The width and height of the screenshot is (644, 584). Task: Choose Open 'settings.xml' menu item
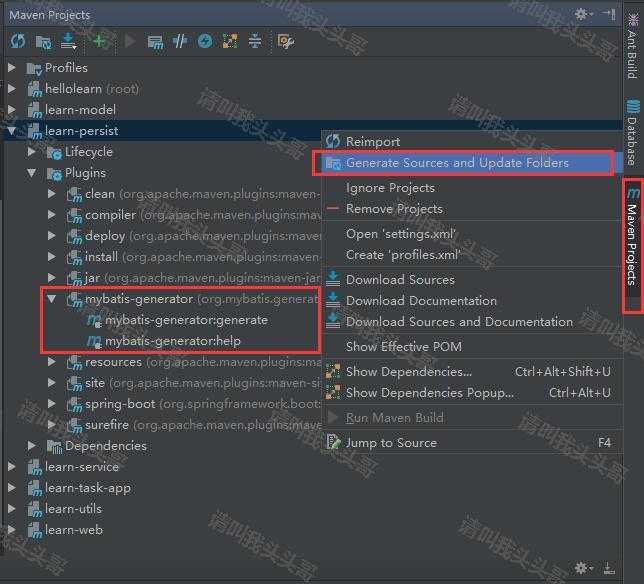pos(472,234)
